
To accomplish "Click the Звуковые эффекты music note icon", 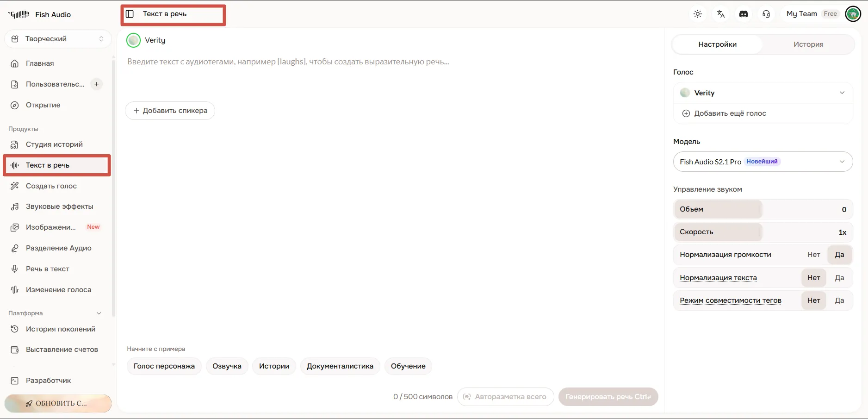I will [15, 206].
